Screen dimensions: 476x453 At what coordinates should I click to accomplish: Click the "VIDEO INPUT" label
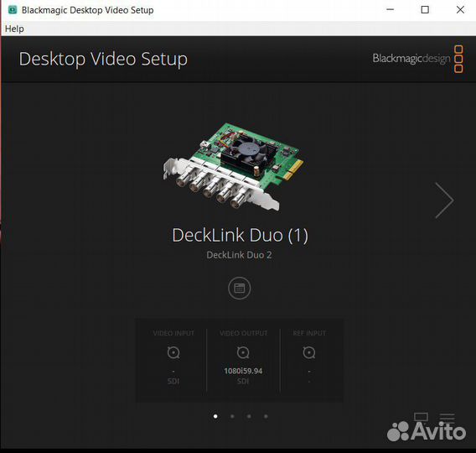coord(173,333)
